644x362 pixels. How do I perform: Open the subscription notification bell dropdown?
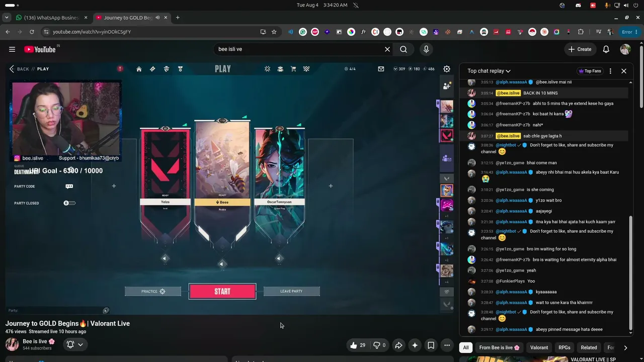point(74,344)
